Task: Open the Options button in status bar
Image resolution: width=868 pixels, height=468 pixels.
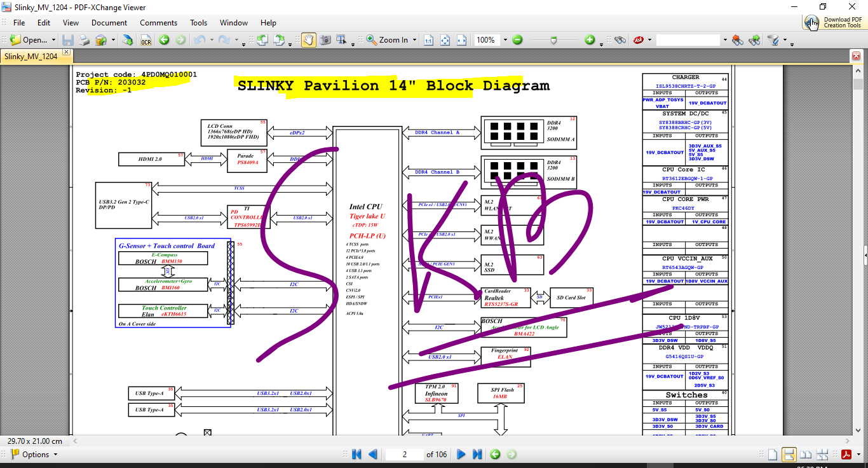Action: pos(34,455)
